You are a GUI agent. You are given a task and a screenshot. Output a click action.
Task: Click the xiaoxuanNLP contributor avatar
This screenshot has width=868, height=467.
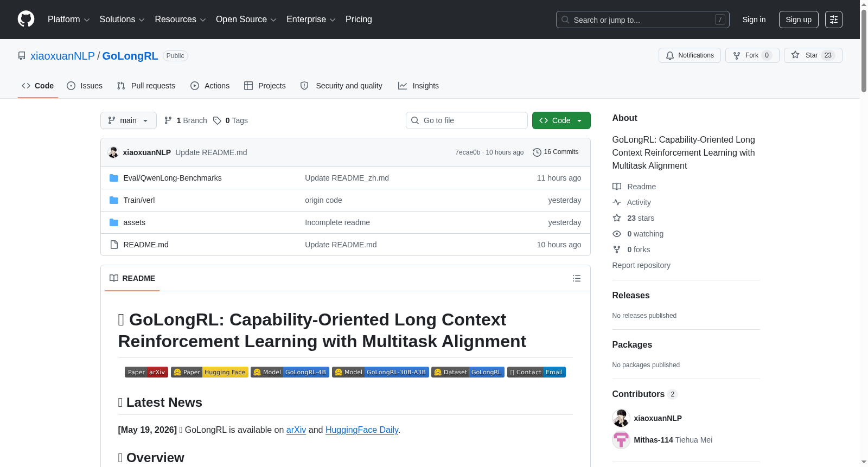point(621,418)
